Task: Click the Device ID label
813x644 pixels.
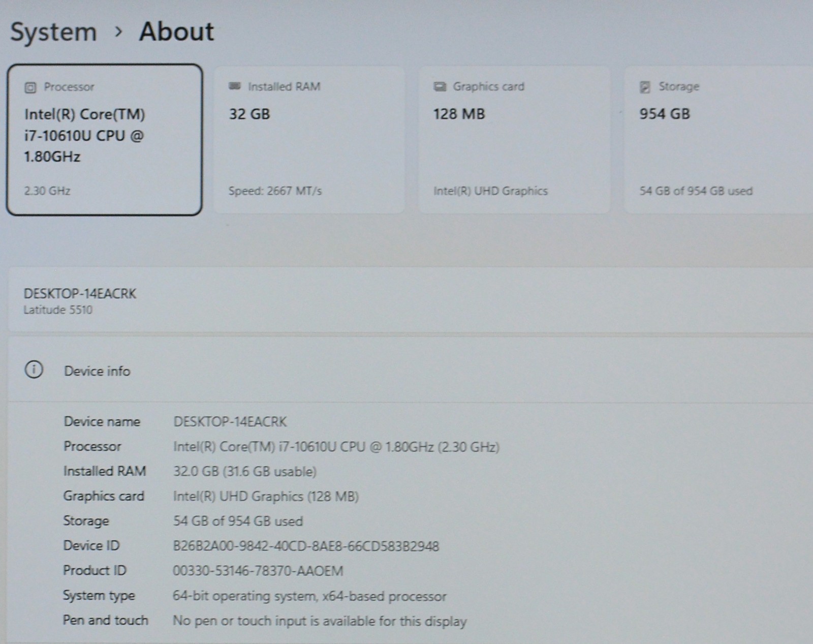Action: [91, 545]
